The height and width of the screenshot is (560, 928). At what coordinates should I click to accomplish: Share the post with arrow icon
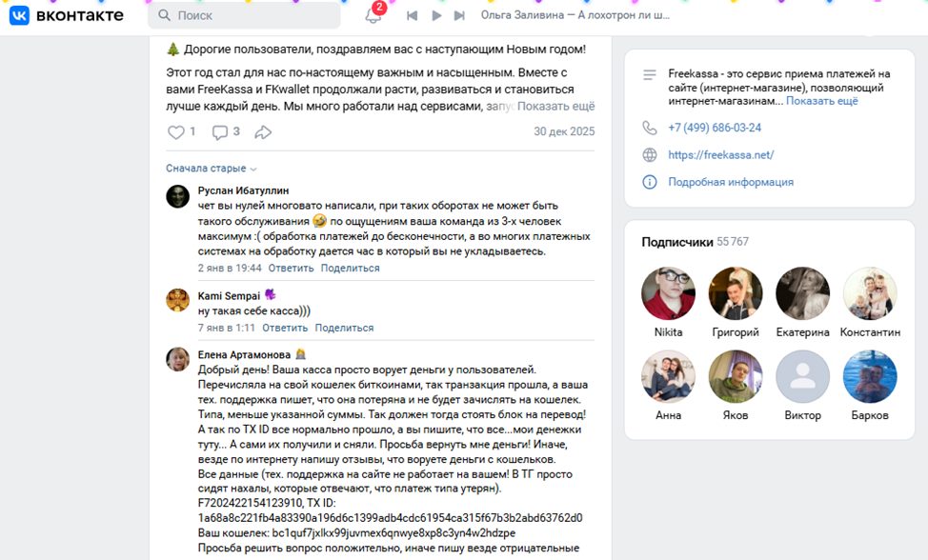(263, 131)
